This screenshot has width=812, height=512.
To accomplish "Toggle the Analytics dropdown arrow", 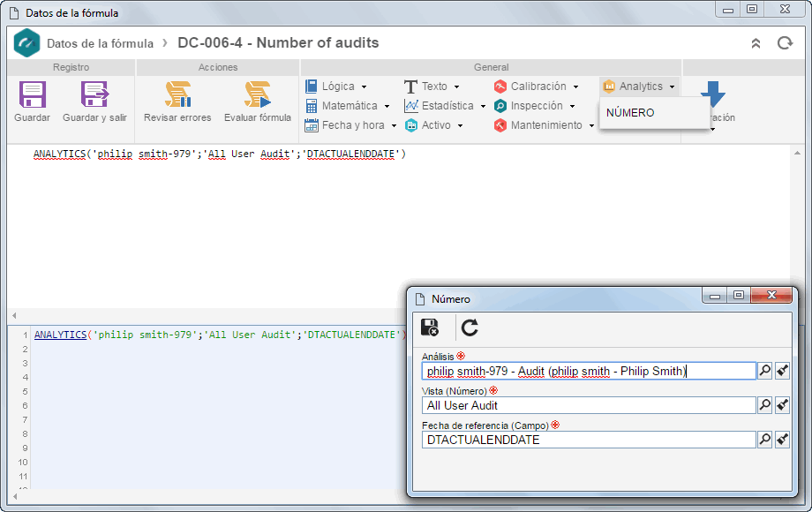I will click(673, 87).
